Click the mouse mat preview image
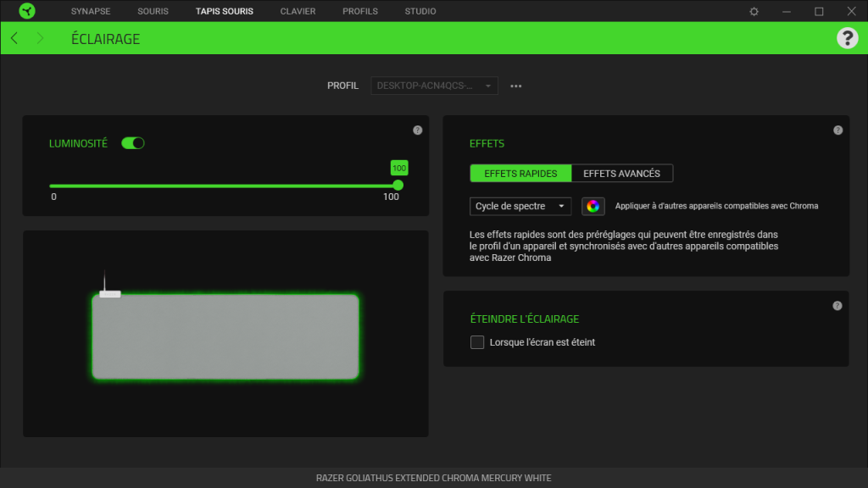The image size is (868, 488). pyautogui.click(x=225, y=335)
